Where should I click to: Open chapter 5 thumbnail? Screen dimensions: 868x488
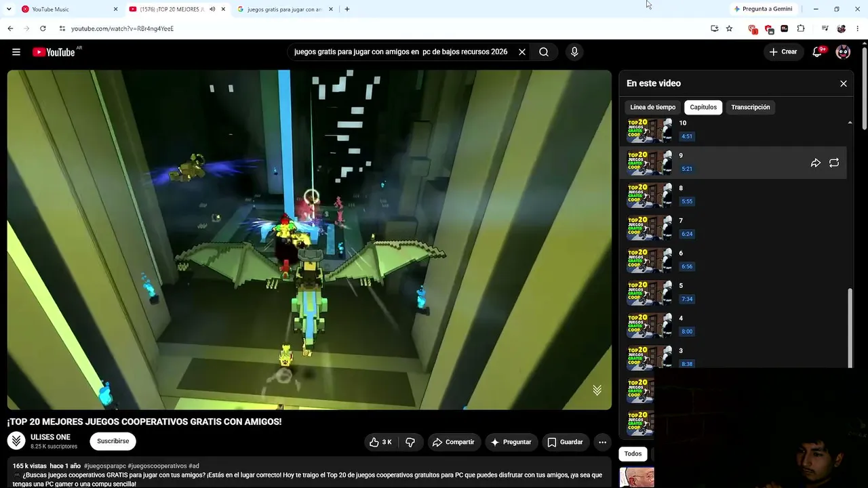click(x=649, y=293)
